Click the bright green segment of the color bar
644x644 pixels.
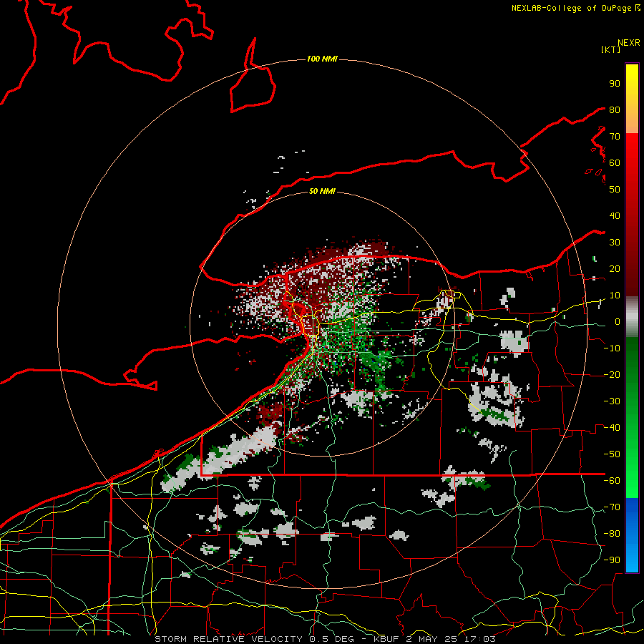pyautogui.click(x=632, y=464)
